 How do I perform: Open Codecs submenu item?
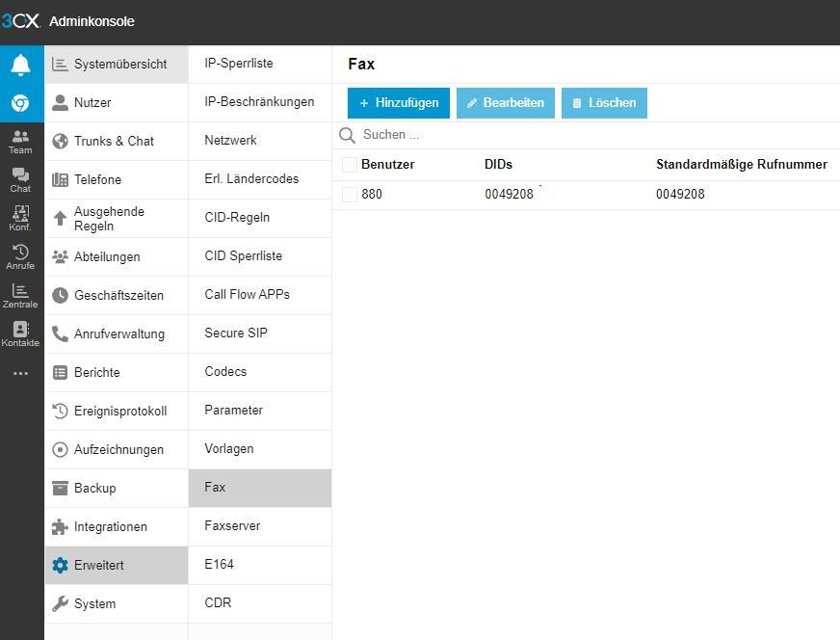260,372
